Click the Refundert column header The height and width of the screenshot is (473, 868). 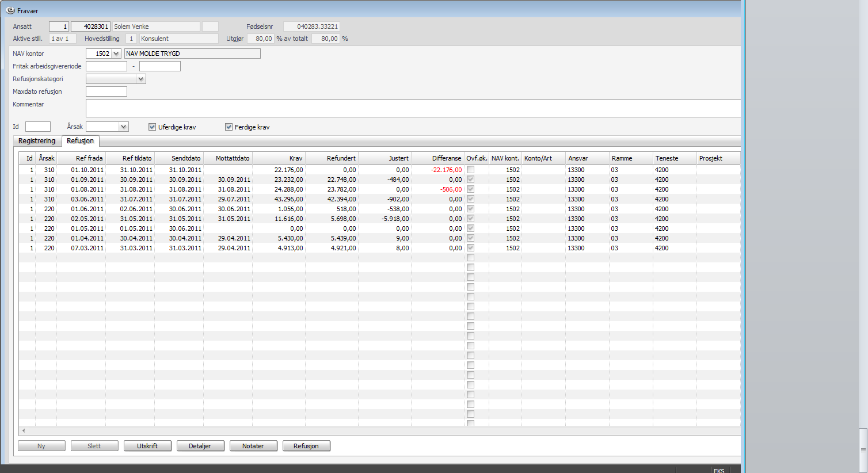[332, 158]
